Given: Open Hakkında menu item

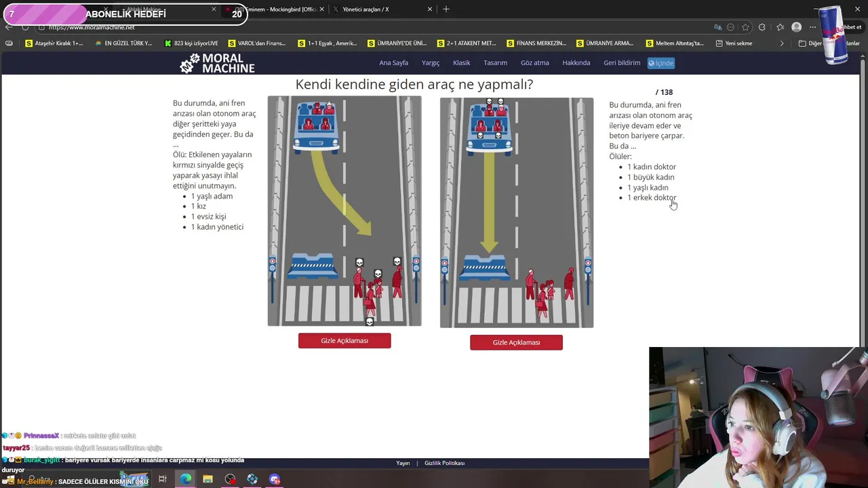Looking at the screenshot, I should point(576,63).
